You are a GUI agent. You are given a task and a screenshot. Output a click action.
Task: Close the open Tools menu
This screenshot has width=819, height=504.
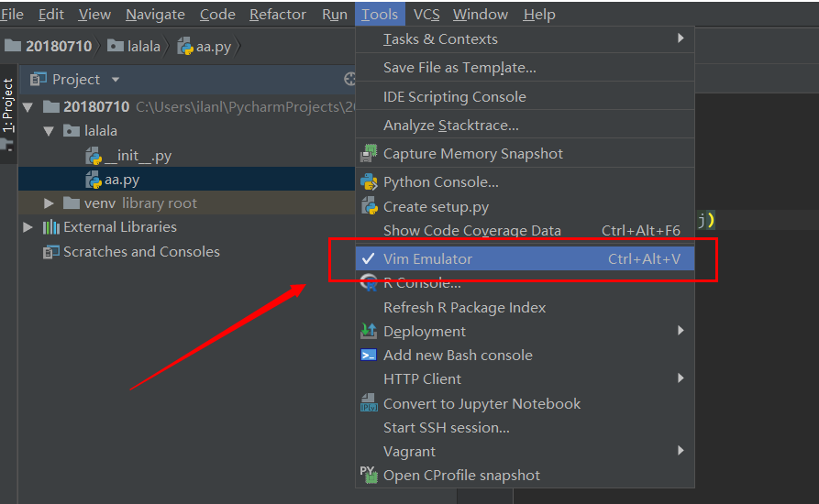pos(380,14)
